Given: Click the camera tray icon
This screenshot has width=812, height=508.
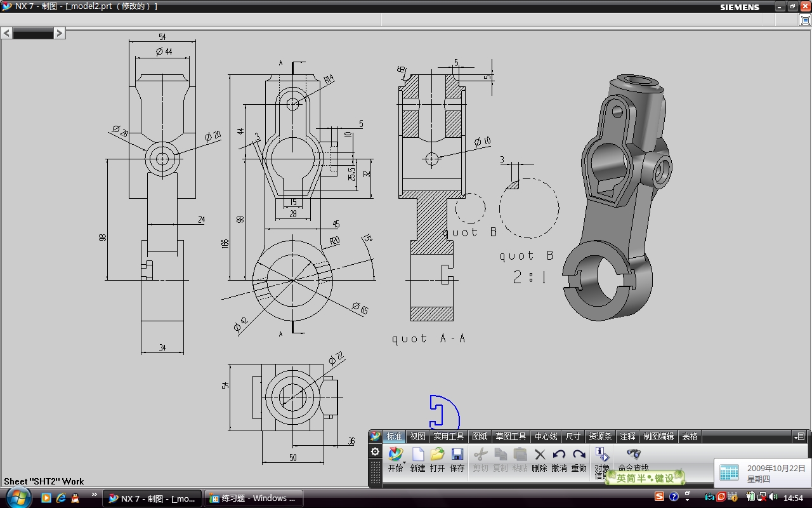Looking at the screenshot, I should 710,497.
